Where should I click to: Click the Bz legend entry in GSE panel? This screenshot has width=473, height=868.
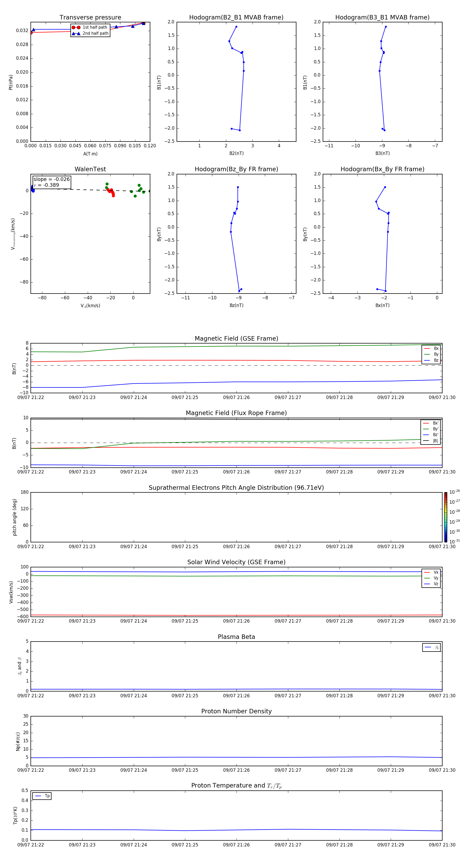431,360
